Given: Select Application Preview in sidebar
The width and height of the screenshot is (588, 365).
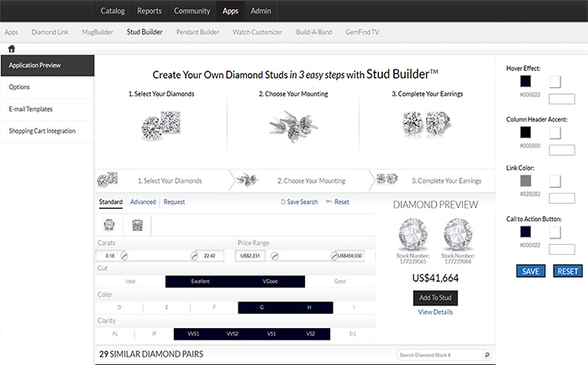Looking at the screenshot, I should 48,65.
